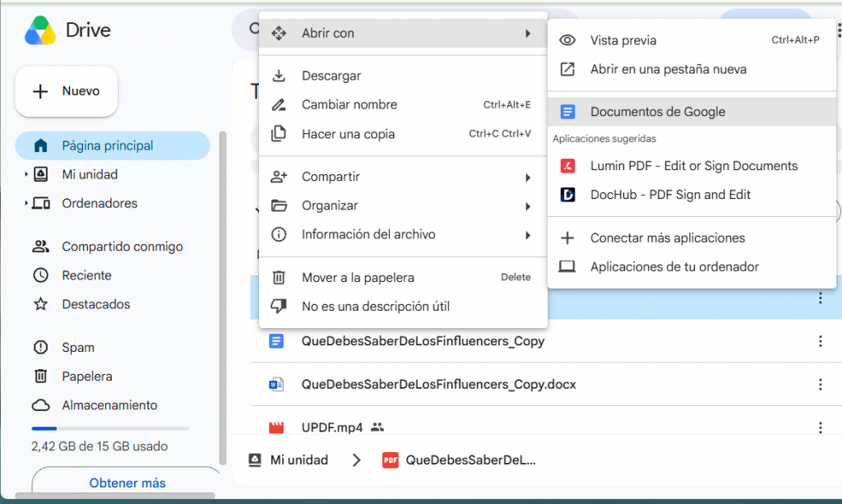Image resolution: width=842 pixels, height=504 pixels.
Task: Click the breadcrumb chevron separator
Action: [x=357, y=460]
